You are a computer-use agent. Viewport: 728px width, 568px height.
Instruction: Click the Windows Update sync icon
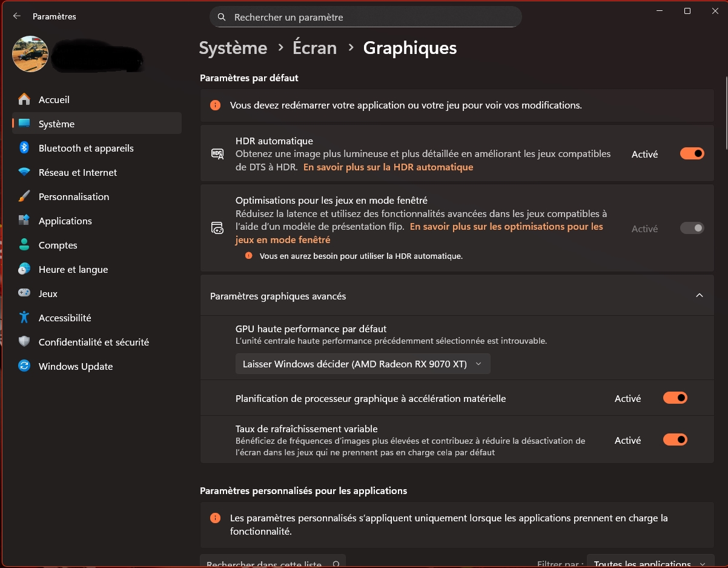24,366
